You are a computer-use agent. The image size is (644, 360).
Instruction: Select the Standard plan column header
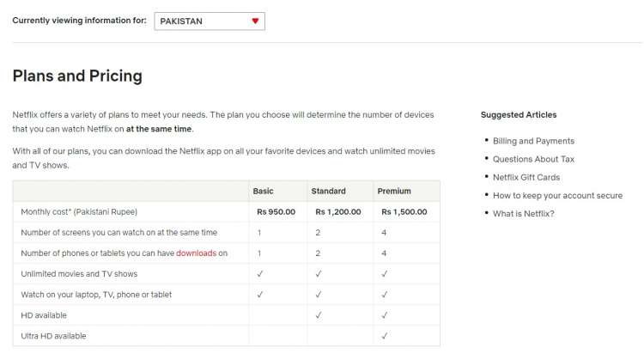pos(328,191)
